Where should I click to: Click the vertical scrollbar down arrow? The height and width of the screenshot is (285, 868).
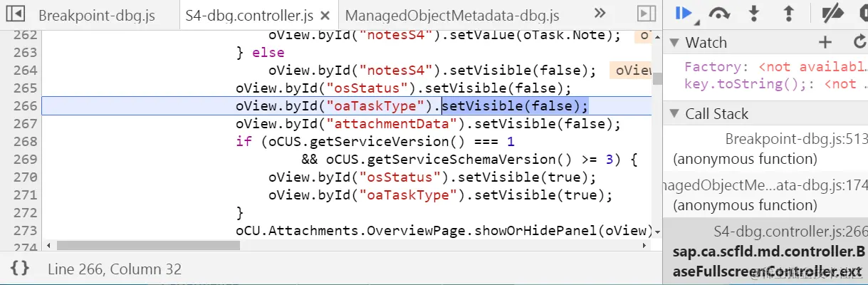[658, 232]
